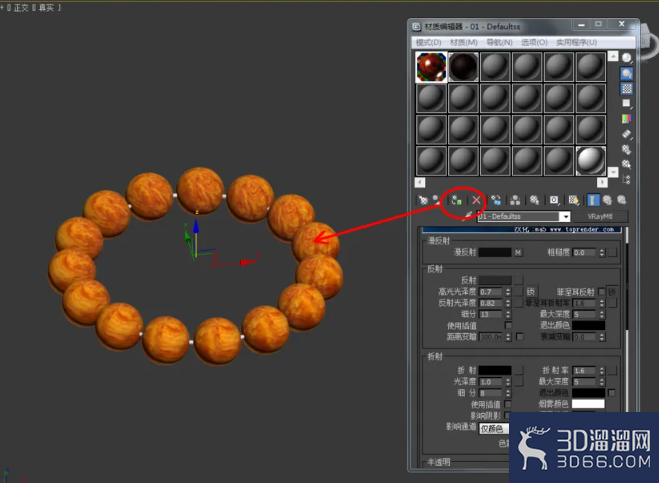Open 影响通道 仅颜色 dropdown

point(494,429)
